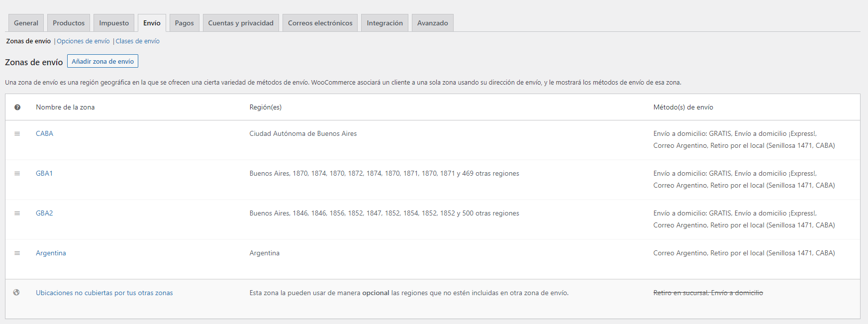Switch to the Integración tab
868x324 pixels.
click(385, 23)
